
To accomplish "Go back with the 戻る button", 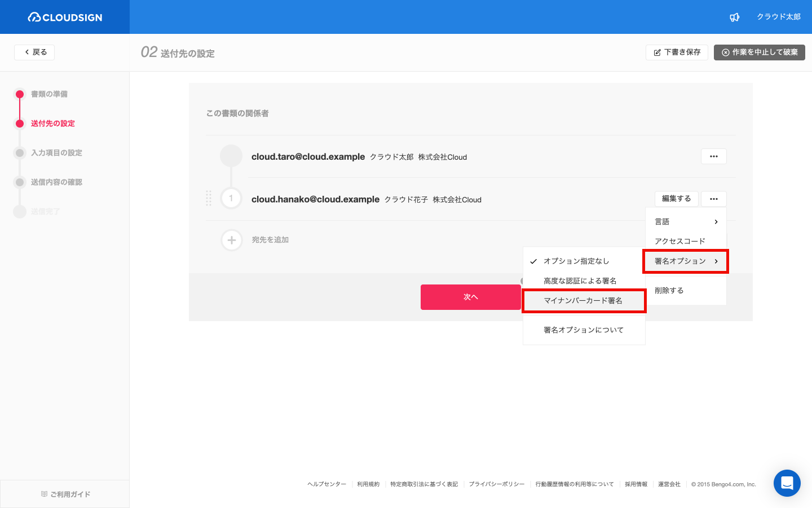I will click(x=34, y=52).
